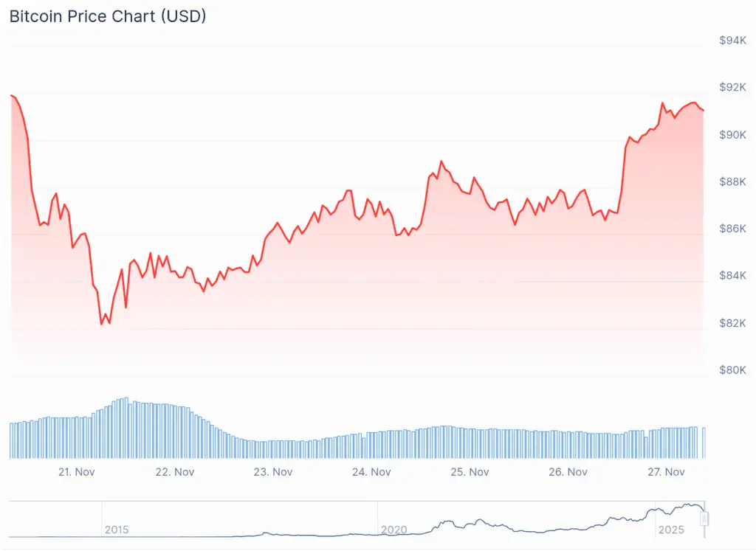Click the $82K price axis label
756x551 pixels.
(x=733, y=324)
